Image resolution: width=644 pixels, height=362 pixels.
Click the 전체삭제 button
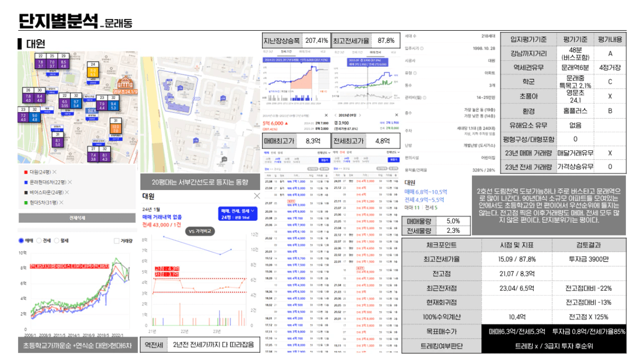coord(78,218)
